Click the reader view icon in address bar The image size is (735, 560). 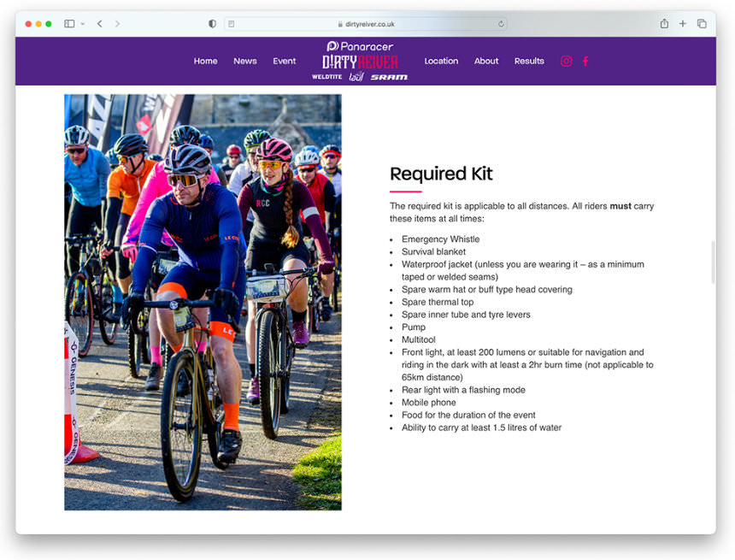pos(231,24)
